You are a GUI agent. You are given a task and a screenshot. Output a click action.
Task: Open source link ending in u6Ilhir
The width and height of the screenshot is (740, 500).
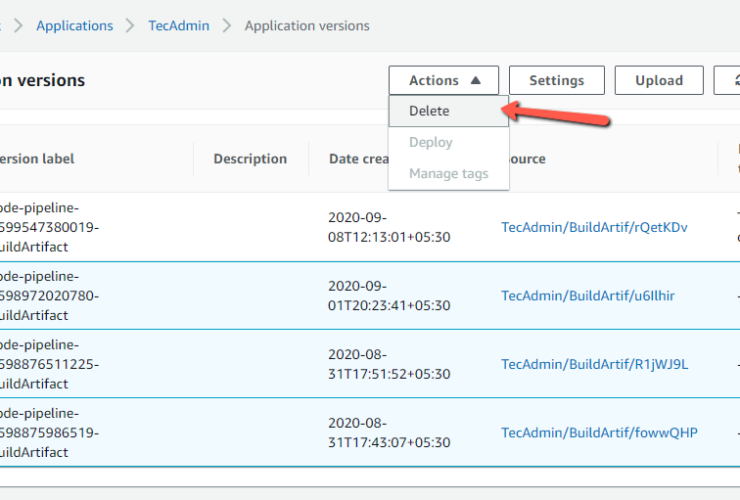pyautogui.click(x=588, y=296)
